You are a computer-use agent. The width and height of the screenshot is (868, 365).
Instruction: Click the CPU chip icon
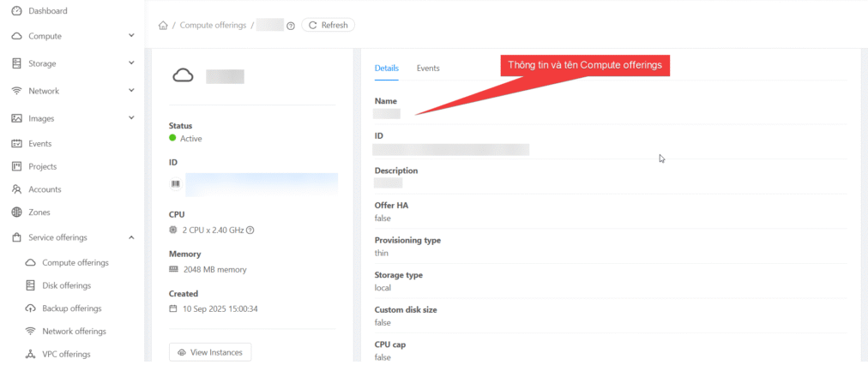click(x=173, y=230)
